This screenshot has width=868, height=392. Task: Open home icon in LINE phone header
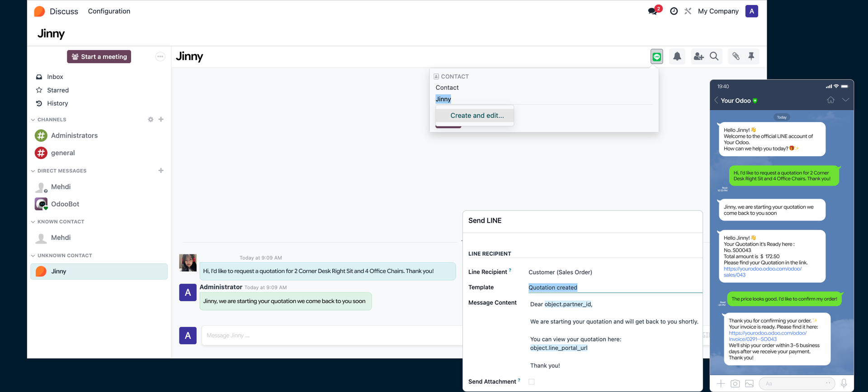coord(831,100)
